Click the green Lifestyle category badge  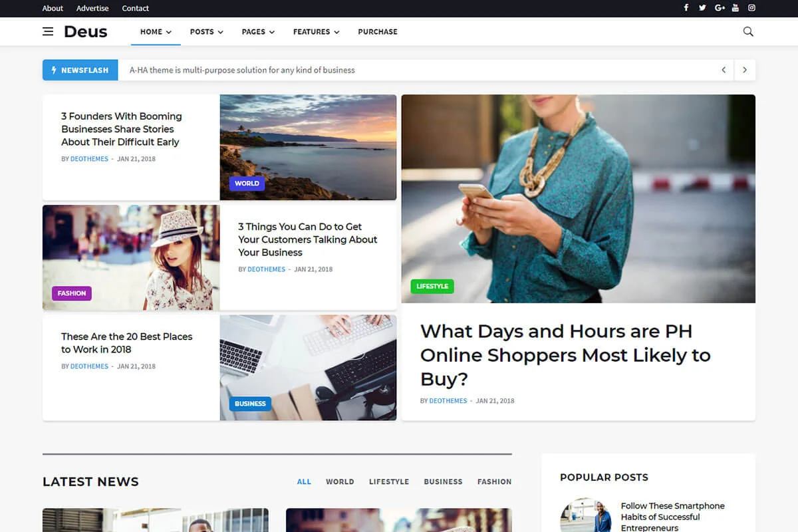click(432, 287)
